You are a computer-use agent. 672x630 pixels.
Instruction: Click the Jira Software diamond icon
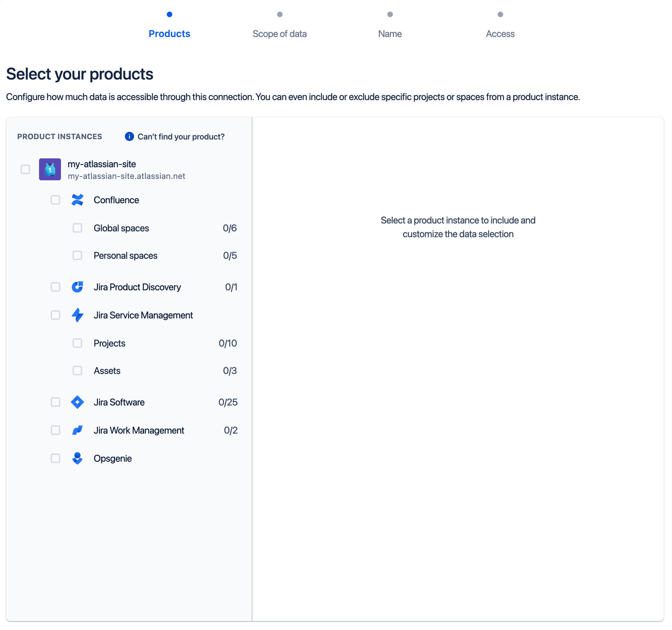[x=78, y=402]
